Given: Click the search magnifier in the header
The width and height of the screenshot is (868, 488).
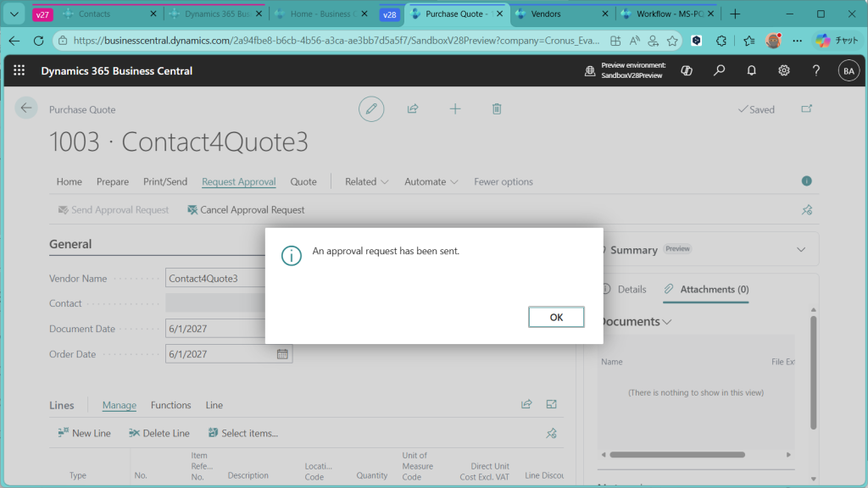Looking at the screenshot, I should click(x=720, y=71).
